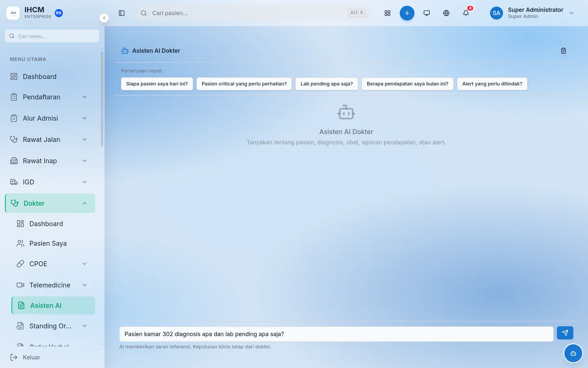Image resolution: width=588 pixels, height=368 pixels.
Task: Focus the Cari menu sidebar search
Action: 52,36
